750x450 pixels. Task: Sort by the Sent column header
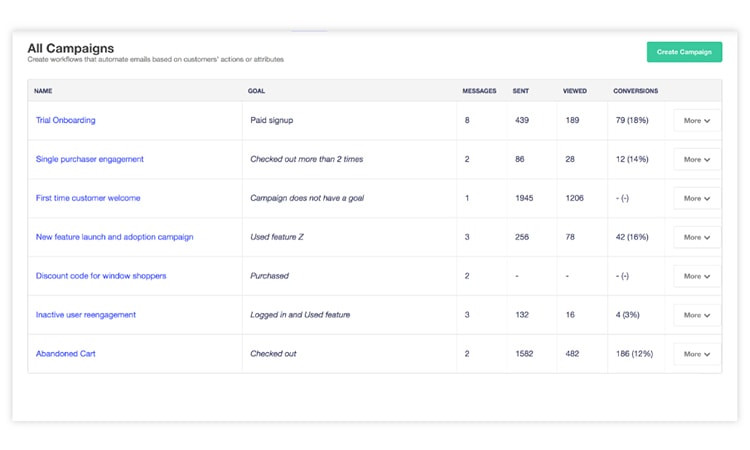[521, 91]
